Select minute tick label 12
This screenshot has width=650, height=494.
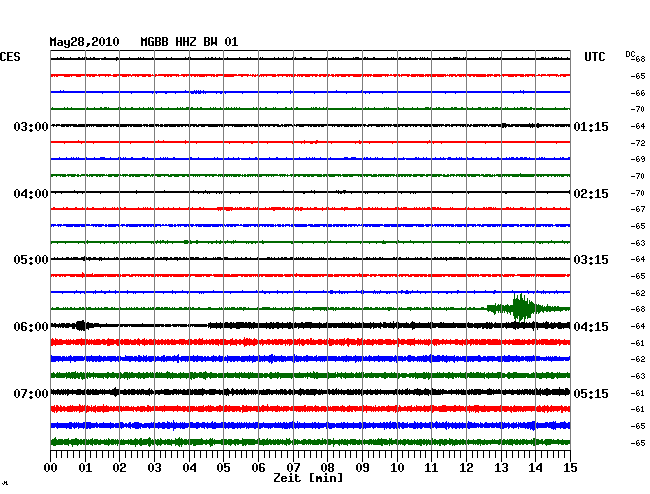point(466,468)
